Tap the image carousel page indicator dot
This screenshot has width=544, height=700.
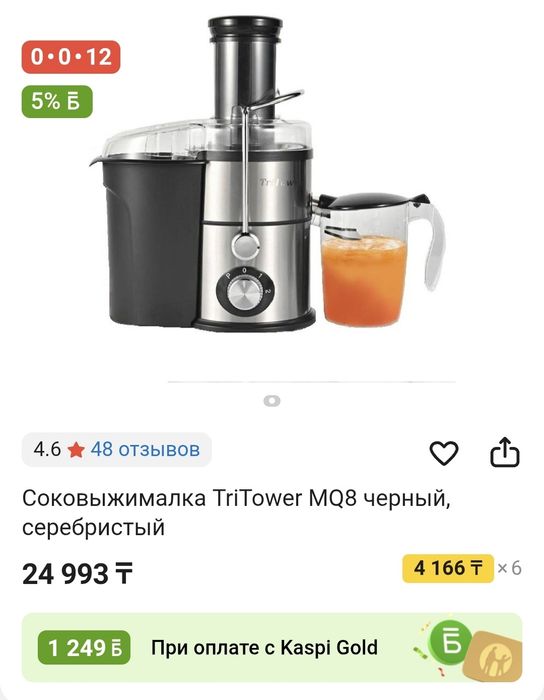272,400
